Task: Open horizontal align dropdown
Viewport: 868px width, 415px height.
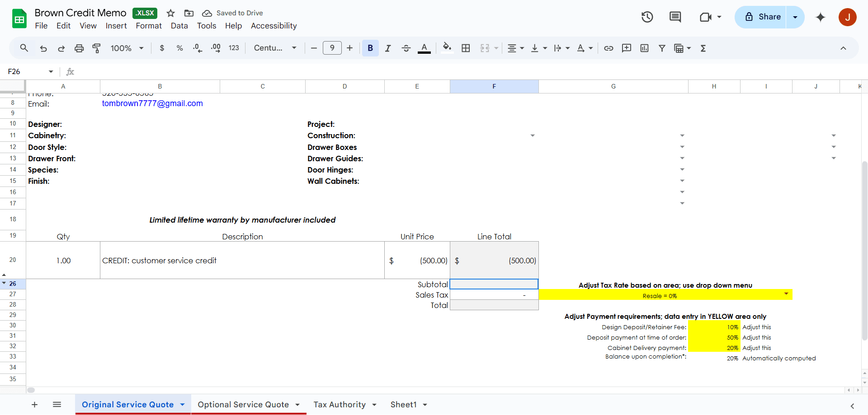Action: click(x=515, y=48)
